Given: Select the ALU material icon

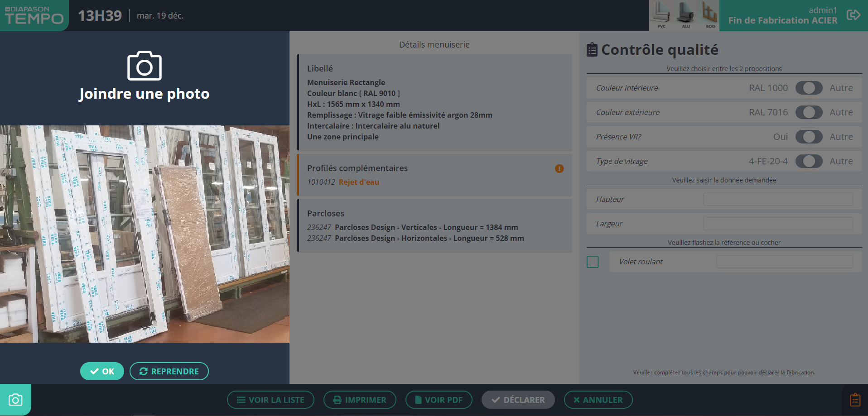Looking at the screenshot, I should click(x=686, y=15).
